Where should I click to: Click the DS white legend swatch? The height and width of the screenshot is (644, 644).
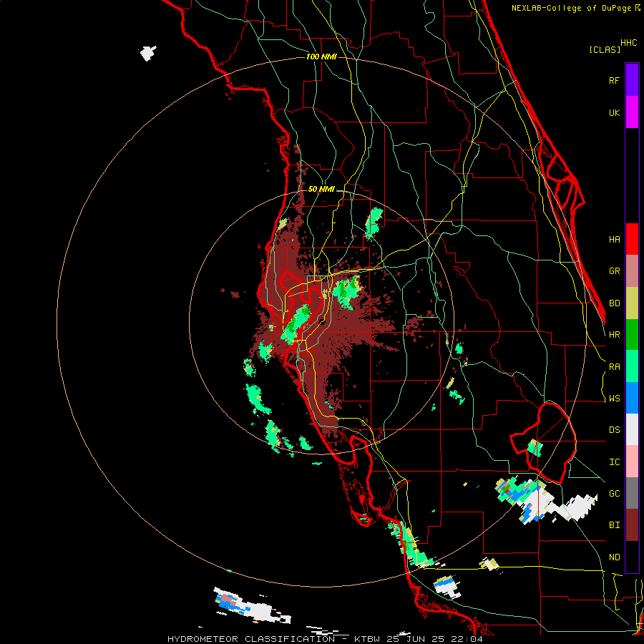click(632, 429)
